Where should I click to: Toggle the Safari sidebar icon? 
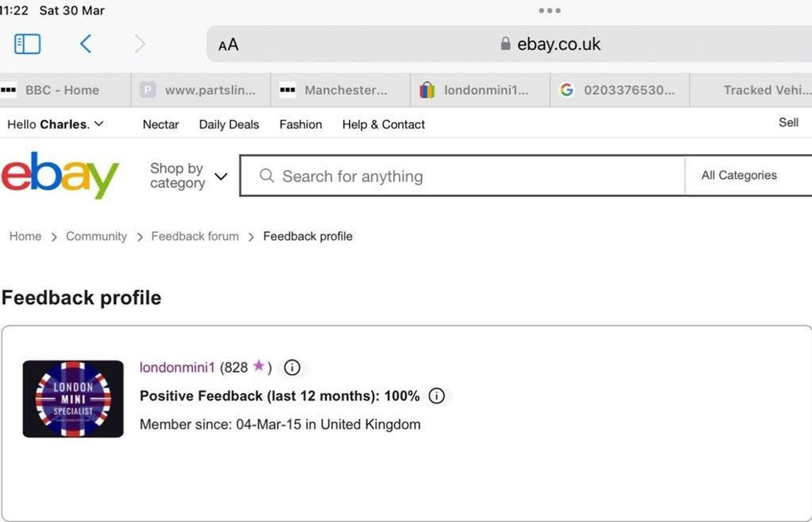27,44
